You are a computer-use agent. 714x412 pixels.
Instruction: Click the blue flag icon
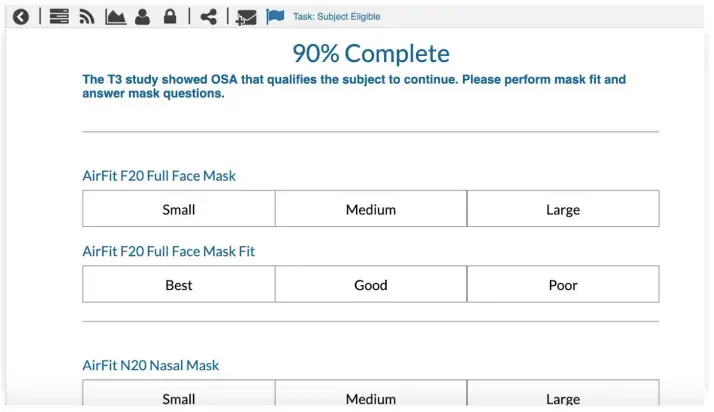(x=275, y=16)
